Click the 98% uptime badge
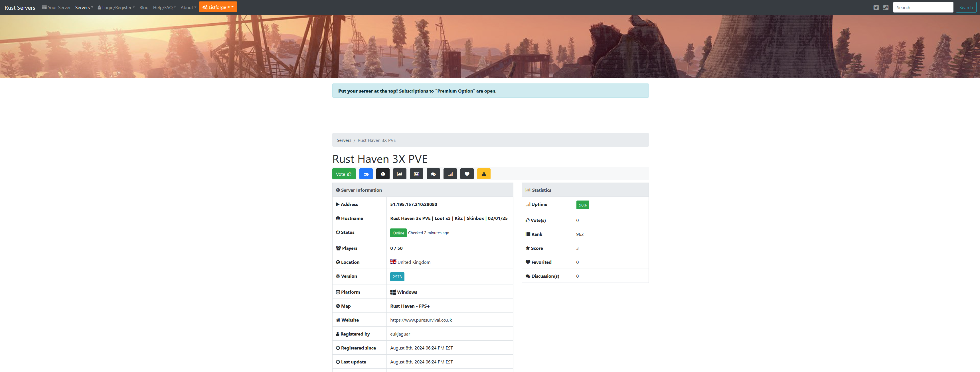The width and height of the screenshot is (980, 372). coord(582,205)
